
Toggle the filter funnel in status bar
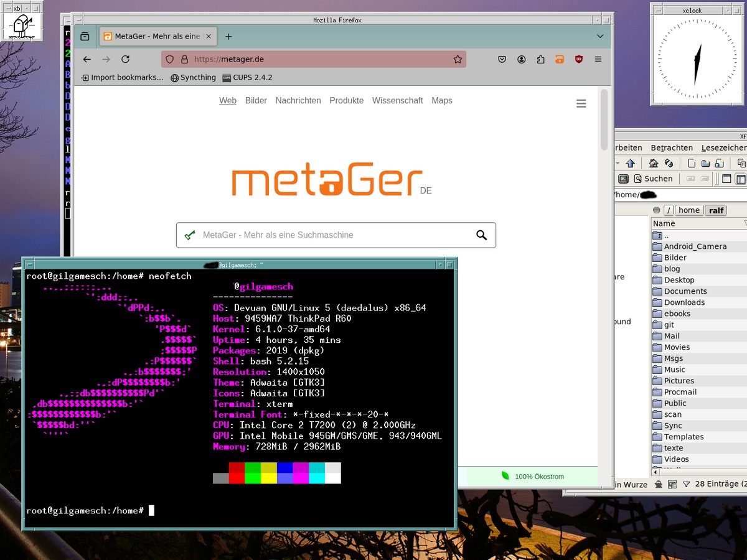click(x=686, y=484)
